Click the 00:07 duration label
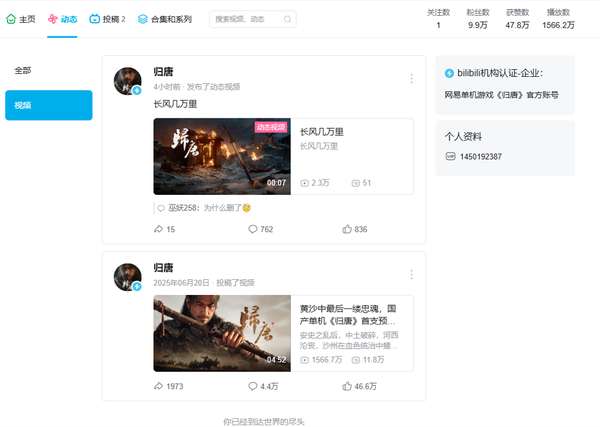The height and width of the screenshot is (427, 600). click(x=276, y=183)
